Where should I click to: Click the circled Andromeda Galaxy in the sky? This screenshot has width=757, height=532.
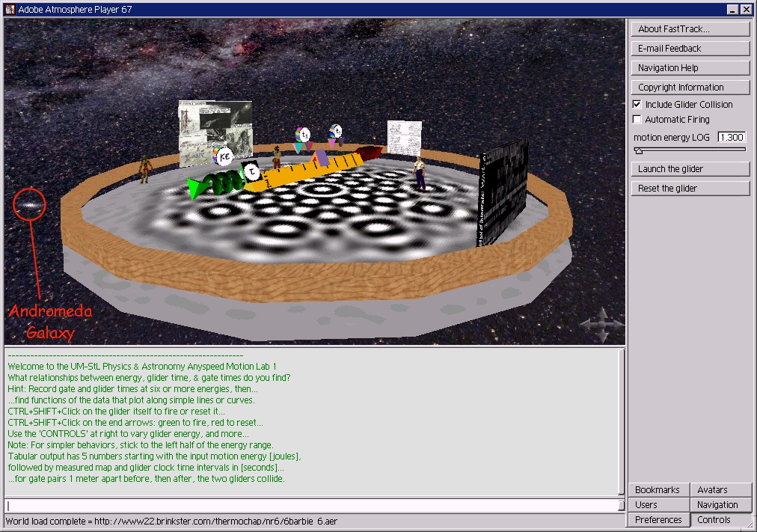point(30,204)
